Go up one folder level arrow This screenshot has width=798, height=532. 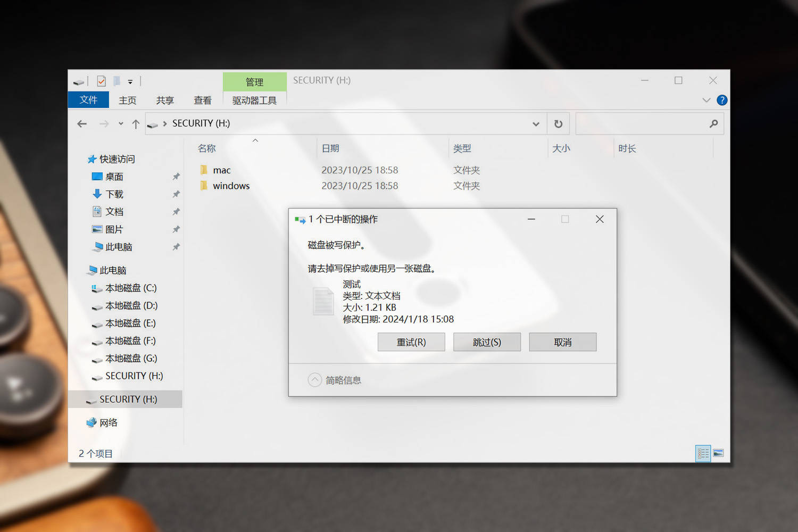point(136,124)
